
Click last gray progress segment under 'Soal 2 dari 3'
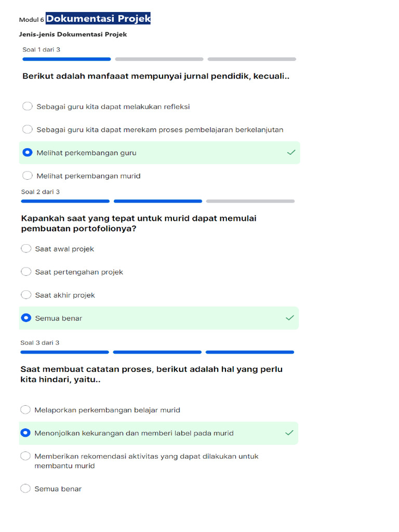(250, 201)
